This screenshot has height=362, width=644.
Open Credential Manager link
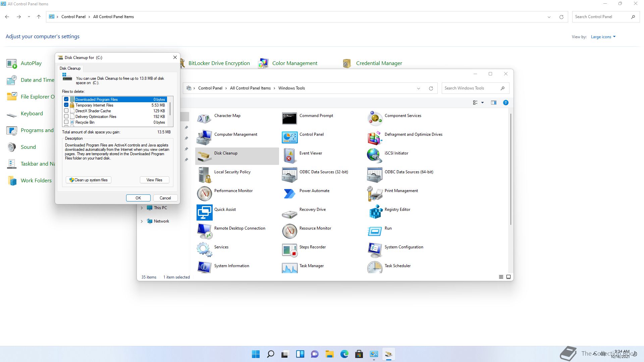(x=379, y=63)
